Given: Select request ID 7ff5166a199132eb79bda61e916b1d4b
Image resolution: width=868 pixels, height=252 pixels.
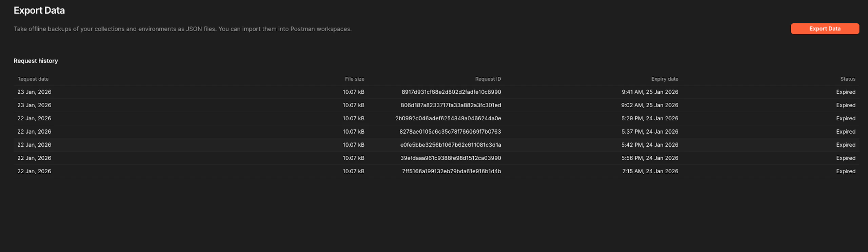Looking at the screenshot, I should pyautogui.click(x=451, y=171).
